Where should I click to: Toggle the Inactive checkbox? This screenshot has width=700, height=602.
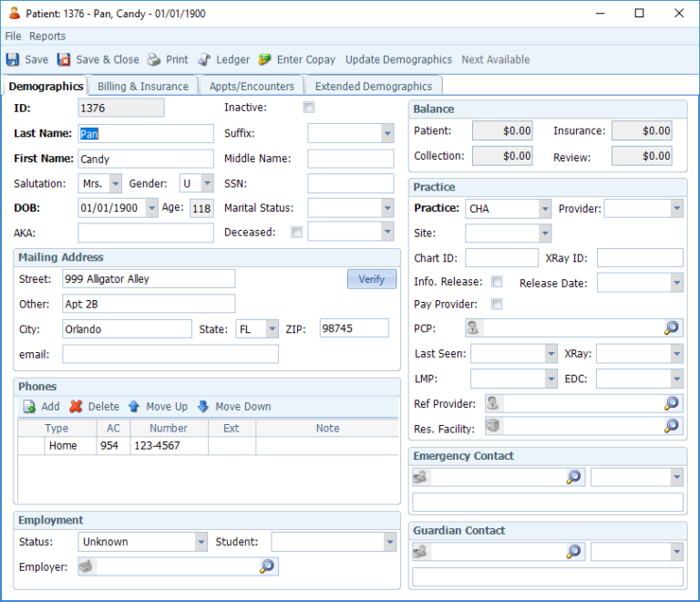tap(308, 108)
